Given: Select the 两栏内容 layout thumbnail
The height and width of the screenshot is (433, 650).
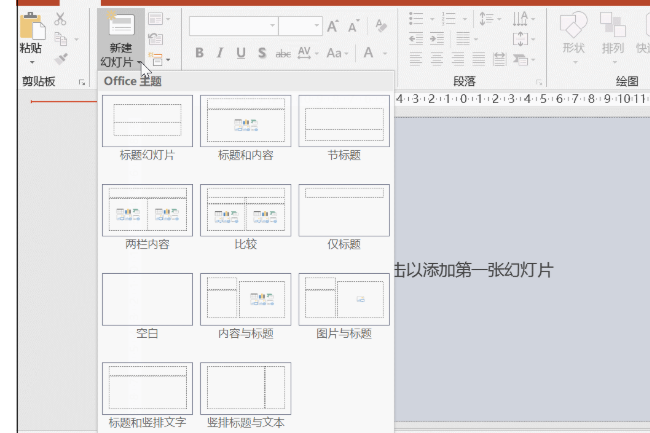Looking at the screenshot, I should click(x=147, y=210).
